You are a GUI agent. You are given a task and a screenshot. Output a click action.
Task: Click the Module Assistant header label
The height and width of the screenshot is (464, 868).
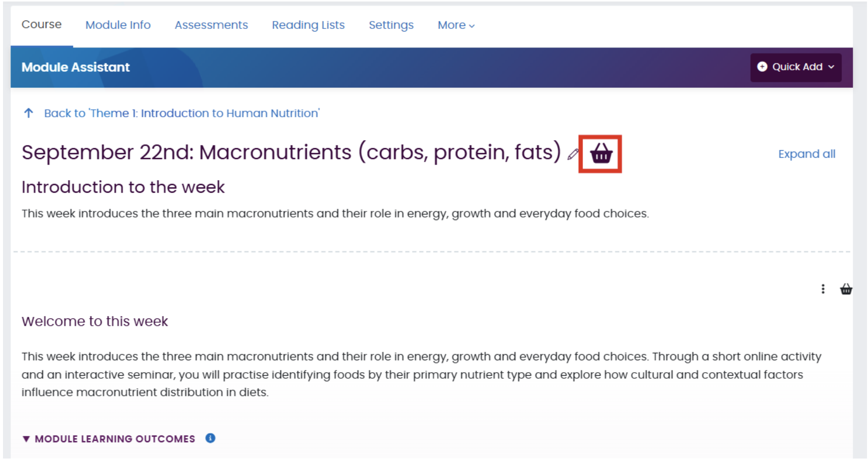pyautogui.click(x=75, y=67)
